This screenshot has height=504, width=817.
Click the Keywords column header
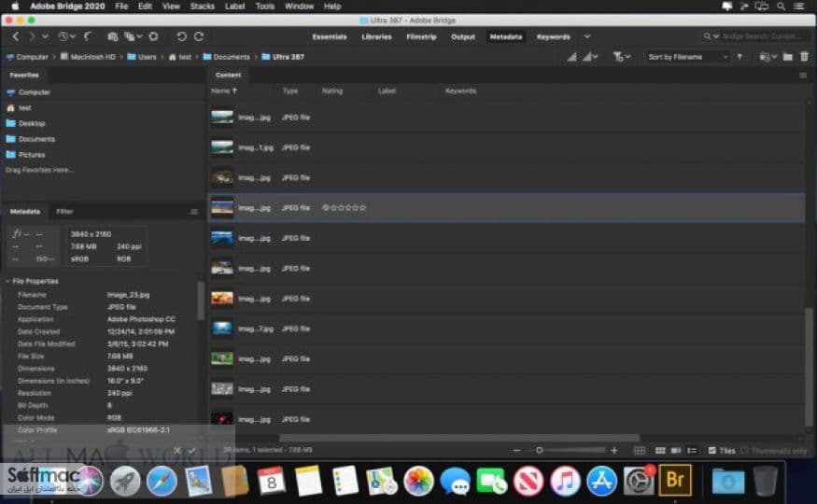click(460, 91)
